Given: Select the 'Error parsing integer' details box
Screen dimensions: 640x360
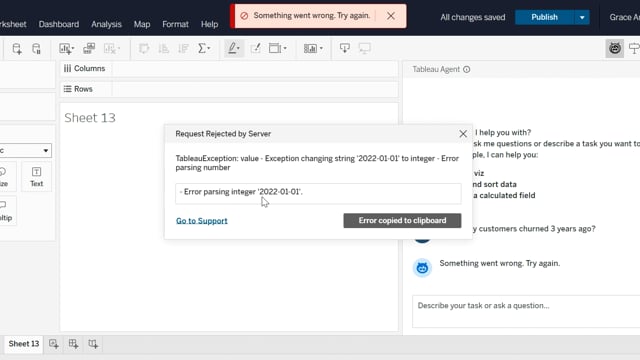Looking at the screenshot, I should tap(318, 193).
